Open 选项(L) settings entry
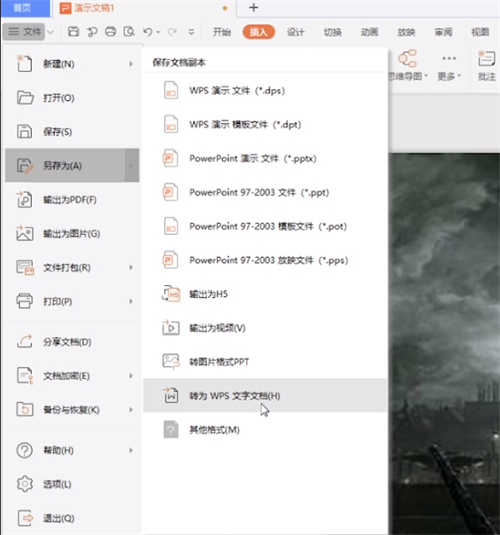This screenshot has height=535, width=500. [72, 484]
